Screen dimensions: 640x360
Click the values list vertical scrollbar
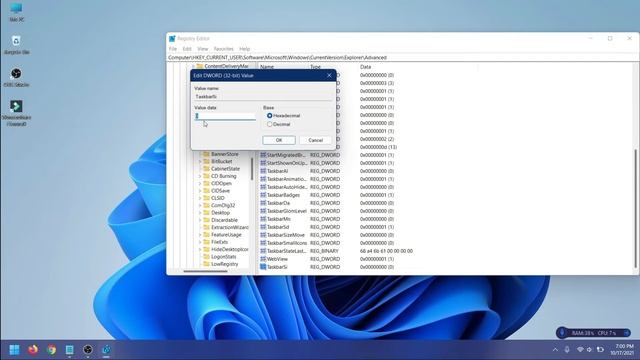pos(635,208)
